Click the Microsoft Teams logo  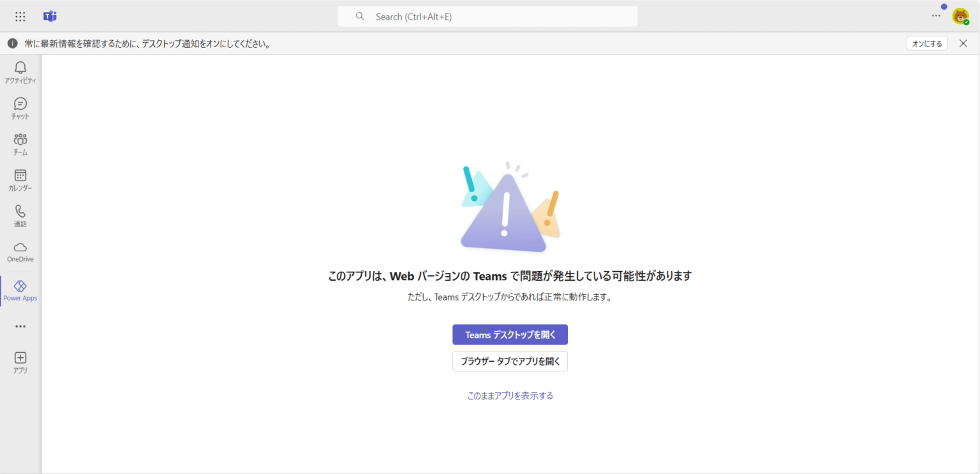pos(50,17)
